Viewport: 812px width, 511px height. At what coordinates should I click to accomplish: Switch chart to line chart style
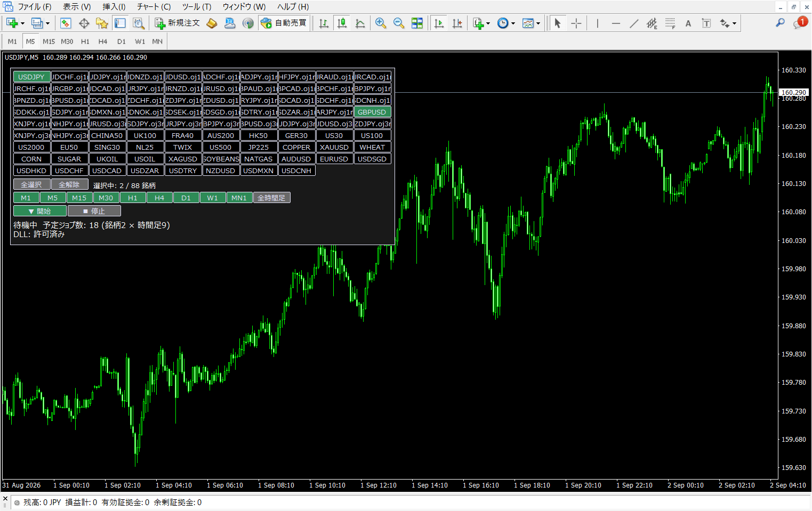click(x=360, y=23)
